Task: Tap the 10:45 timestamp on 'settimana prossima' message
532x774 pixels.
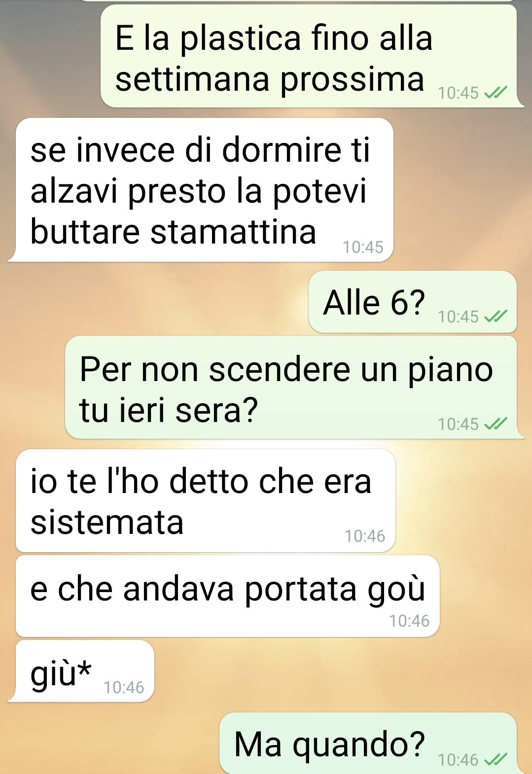Action: 458,92
